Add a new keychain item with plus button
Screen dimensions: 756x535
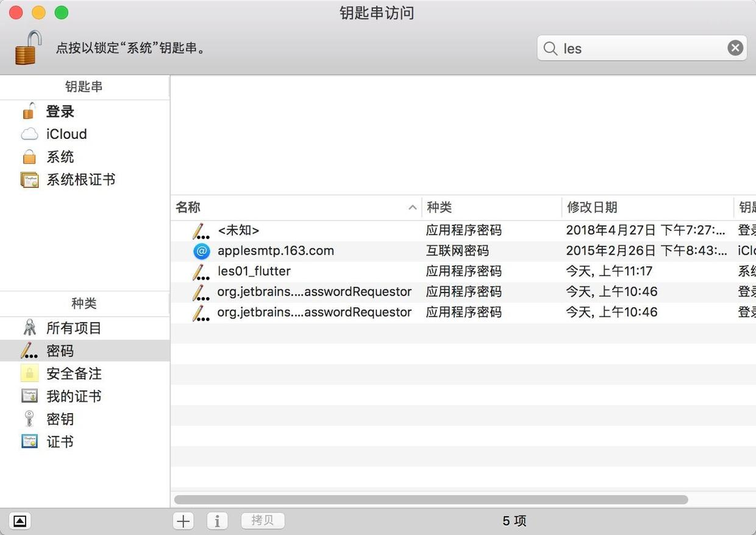point(183,520)
